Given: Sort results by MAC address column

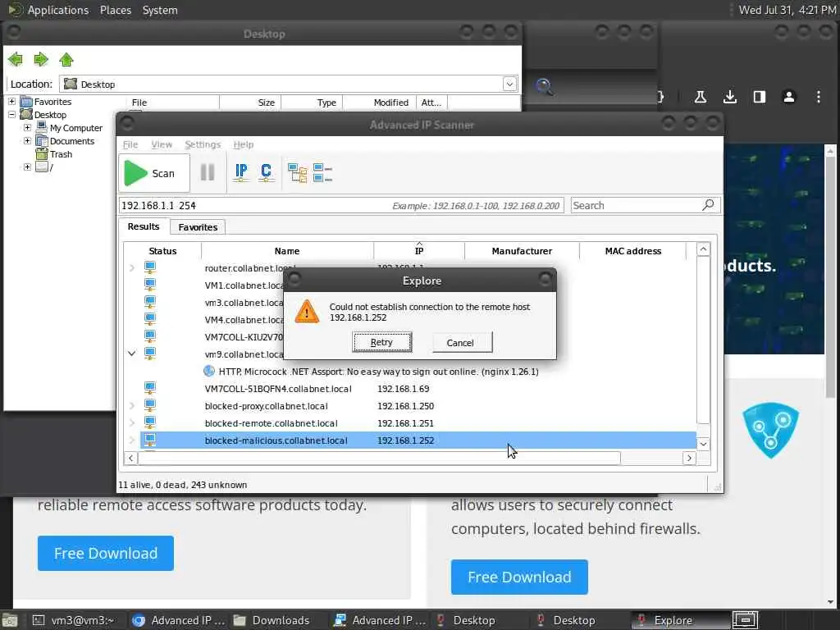Looking at the screenshot, I should pyautogui.click(x=632, y=251).
